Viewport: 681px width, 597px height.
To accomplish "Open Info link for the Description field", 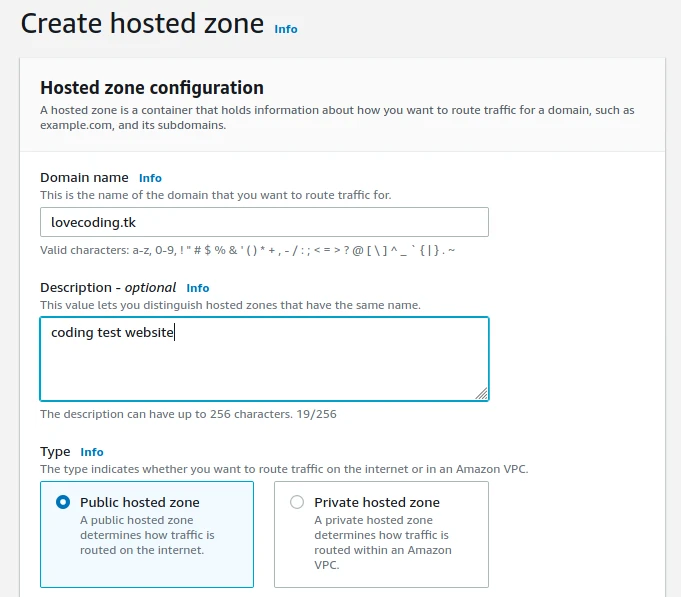I will tap(198, 288).
